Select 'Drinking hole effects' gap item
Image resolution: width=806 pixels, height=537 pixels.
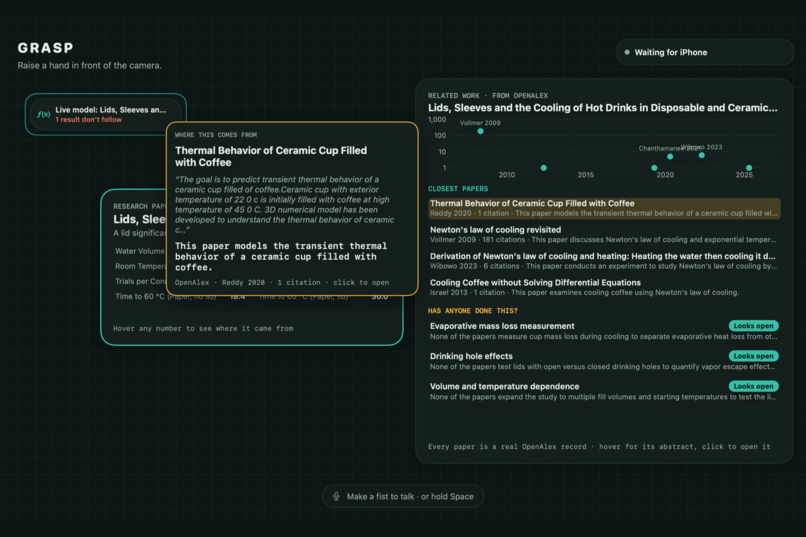604,361
